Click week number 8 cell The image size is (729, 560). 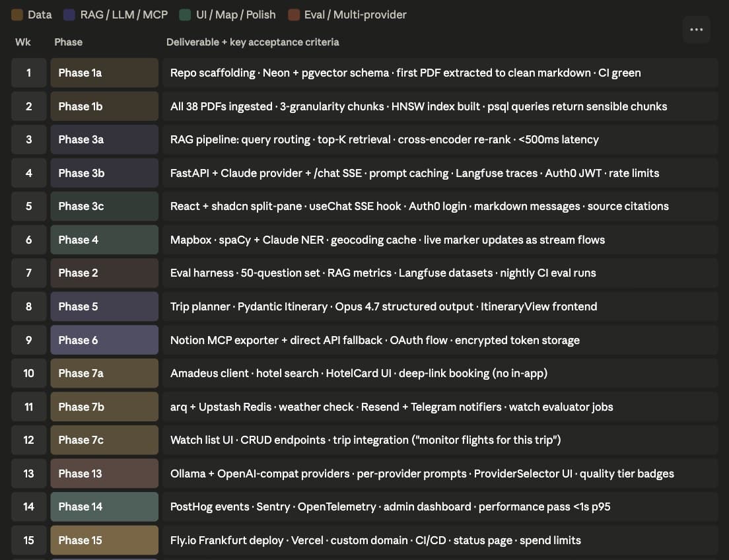pyautogui.click(x=29, y=306)
